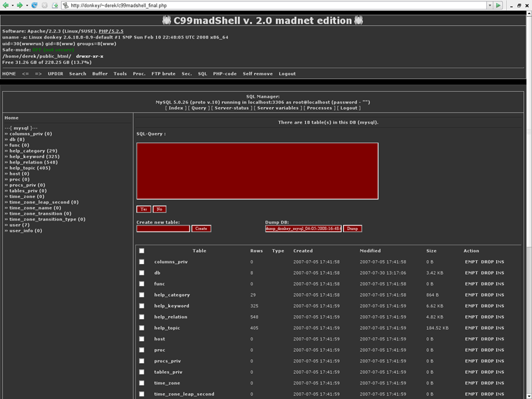This screenshot has width=532, height=399.
Task: Click the browser back arrow icon
Action: point(5,5)
